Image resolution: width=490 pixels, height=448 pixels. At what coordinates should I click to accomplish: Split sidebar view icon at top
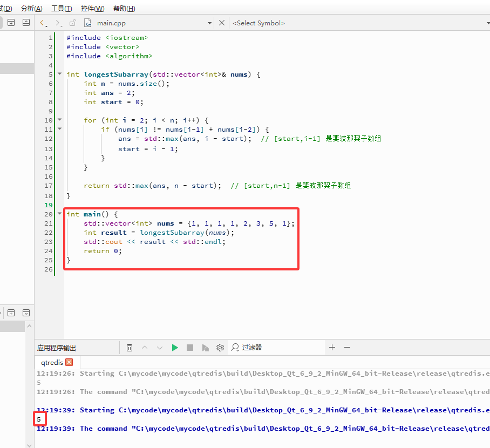pyautogui.click(x=11, y=23)
